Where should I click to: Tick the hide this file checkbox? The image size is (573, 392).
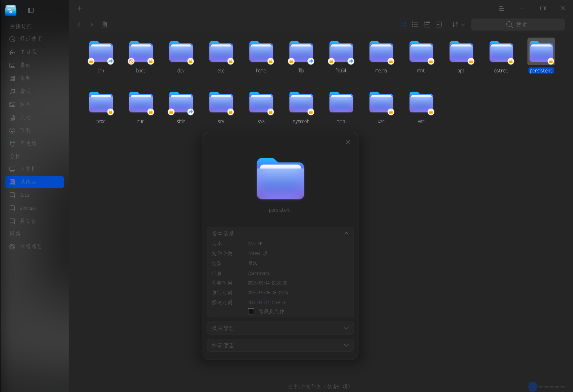tap(251, 311)
